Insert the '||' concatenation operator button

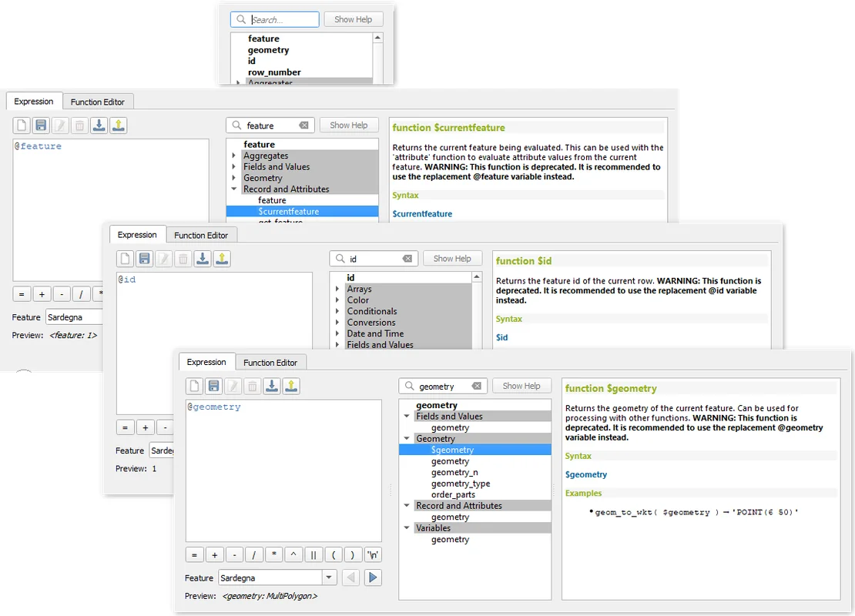[x=313, y=554]
